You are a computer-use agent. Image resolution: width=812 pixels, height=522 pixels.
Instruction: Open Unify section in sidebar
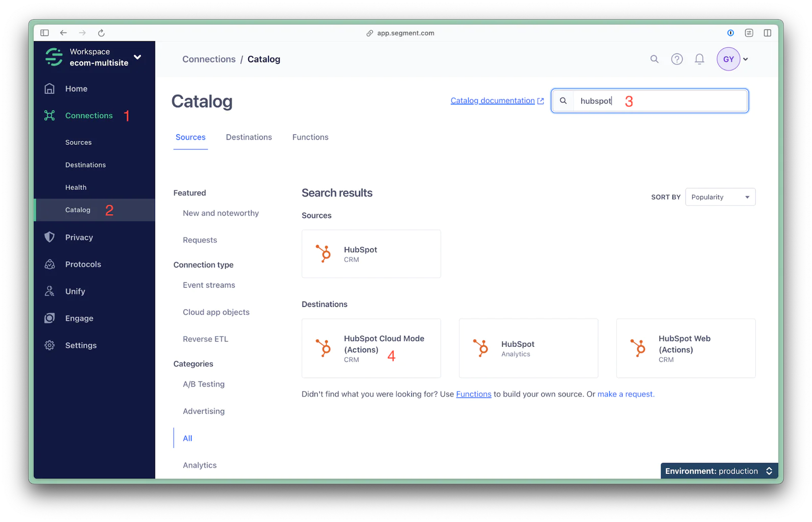(x=75, y=291)
